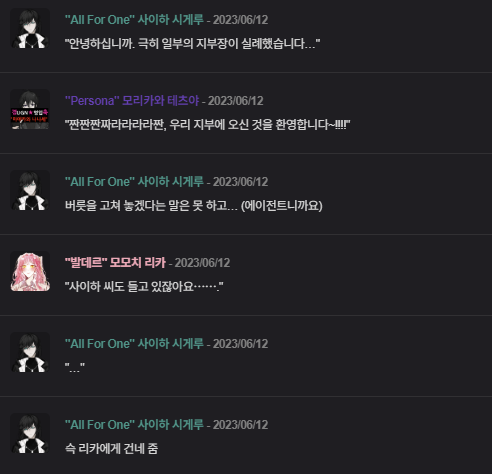Viewport: 492px width, 474px height.
Task: Open the "Persona" 모리카와 테츠야 avatar
Action: pyautogui.click(x=30, y=109)
